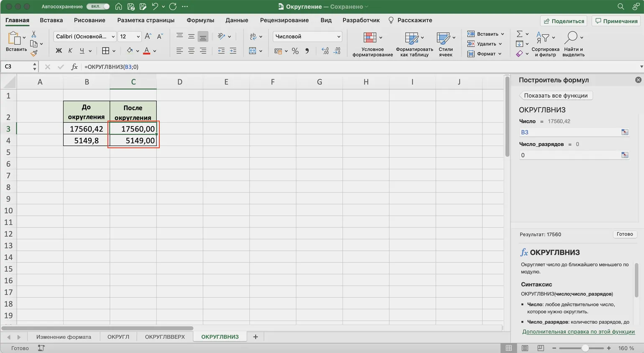The image size is (644, 353).
Task: Click the AutoSum sigma icon
Action: click(519, 34)
